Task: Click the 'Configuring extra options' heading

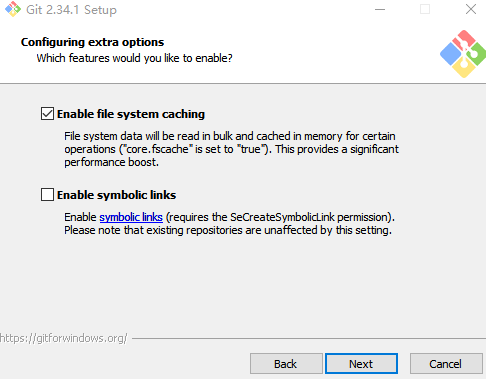Action: (x=92, y=42)
